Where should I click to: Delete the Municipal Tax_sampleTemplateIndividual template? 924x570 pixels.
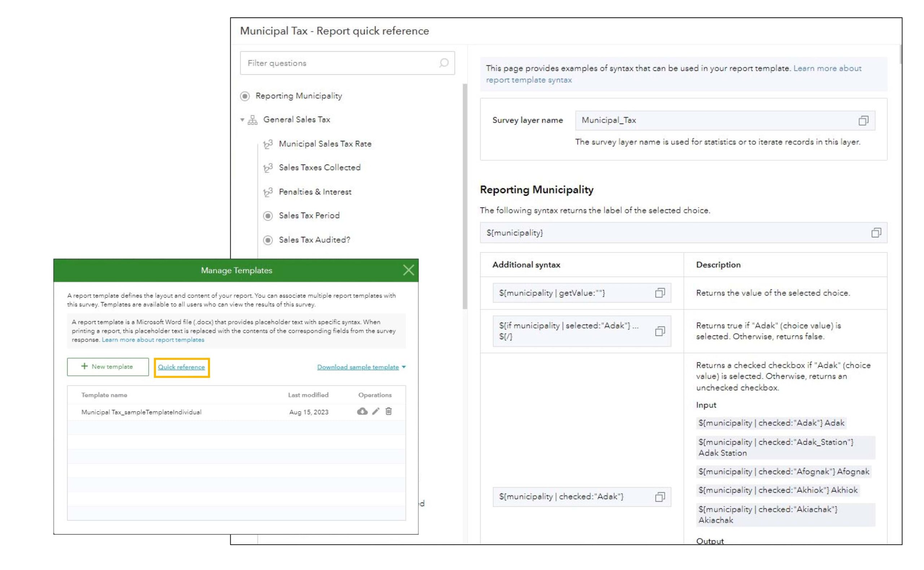coord(388,411)
